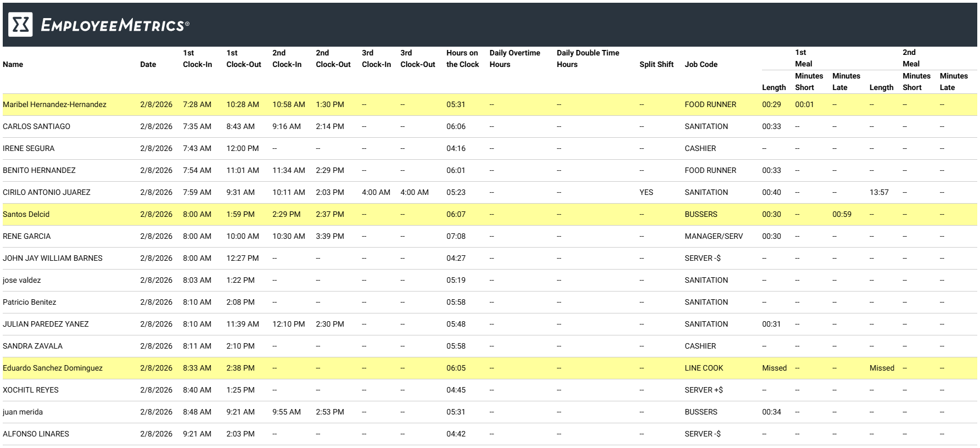Click the ALFONSO LINARES name cell

pos(36,434)
